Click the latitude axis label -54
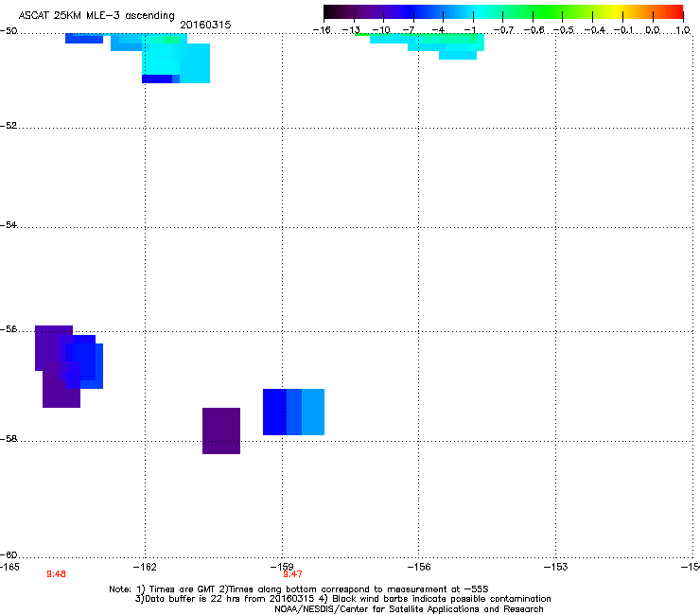This screenshot has height=615, width=700. (9, 225)
